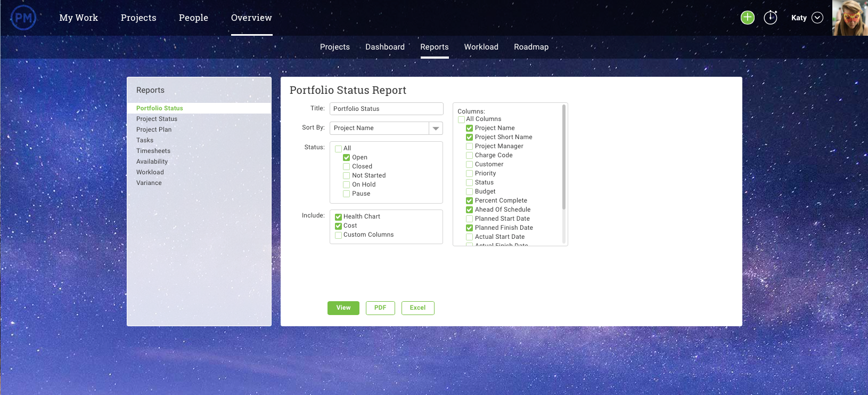Uncheck the Planned Finish Date column

pyautogui.click(x=470, y=228)
